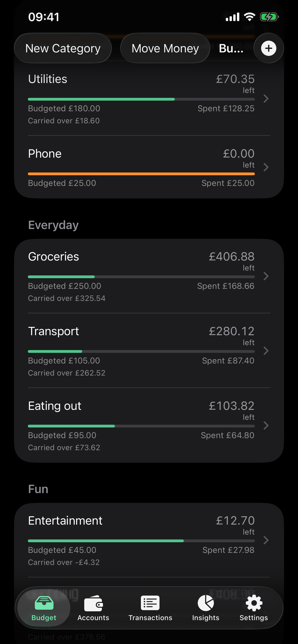Expand Transport category chevron
Screen dimensions: 298x644
pyautogui.click(x=266, y=351)
